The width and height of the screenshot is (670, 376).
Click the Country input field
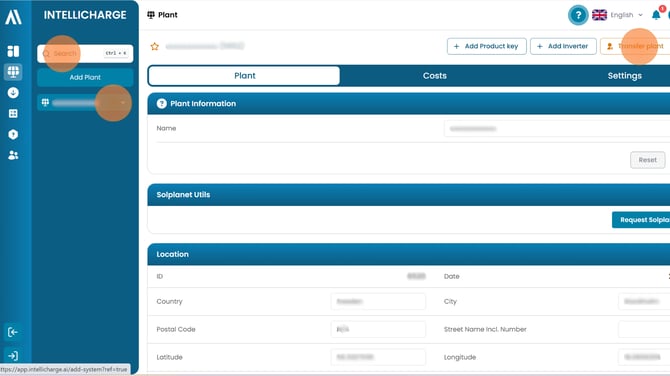(x=378, y=302)
